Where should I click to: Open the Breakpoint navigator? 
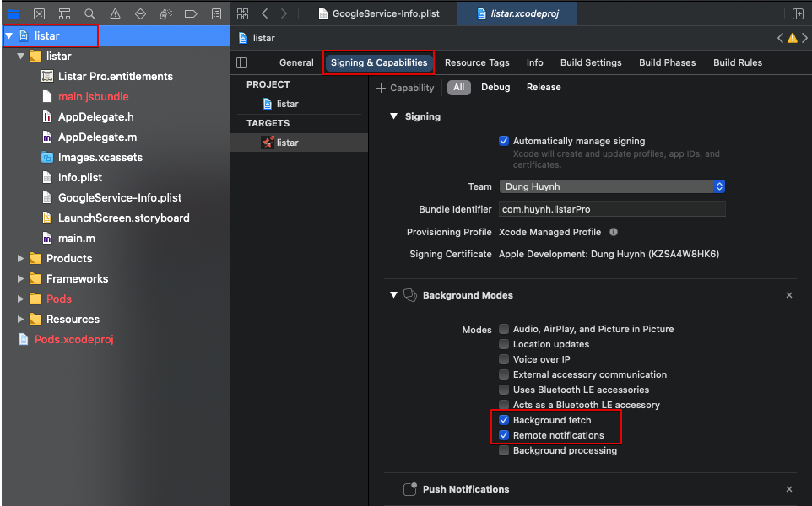(191, 14)
